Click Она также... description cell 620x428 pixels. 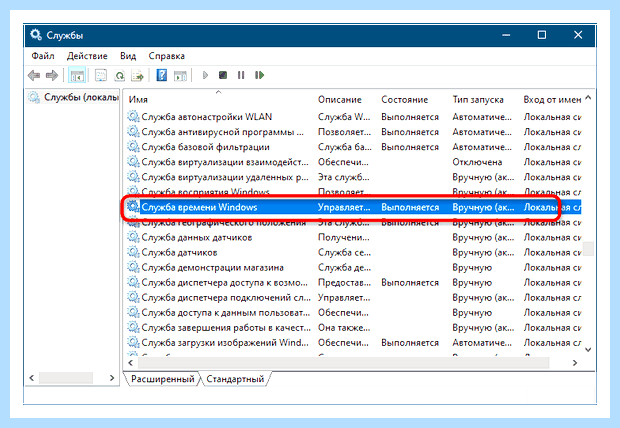pos(344,327)
